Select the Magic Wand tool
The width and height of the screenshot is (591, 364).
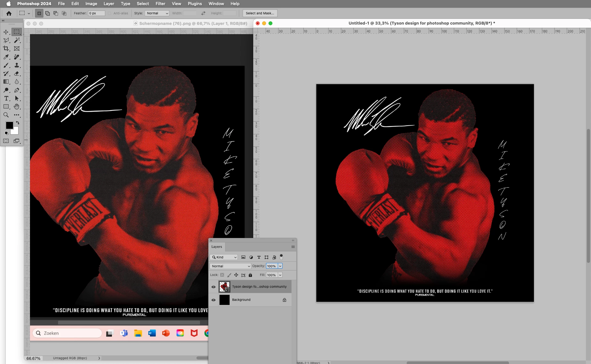pos(17,40)
